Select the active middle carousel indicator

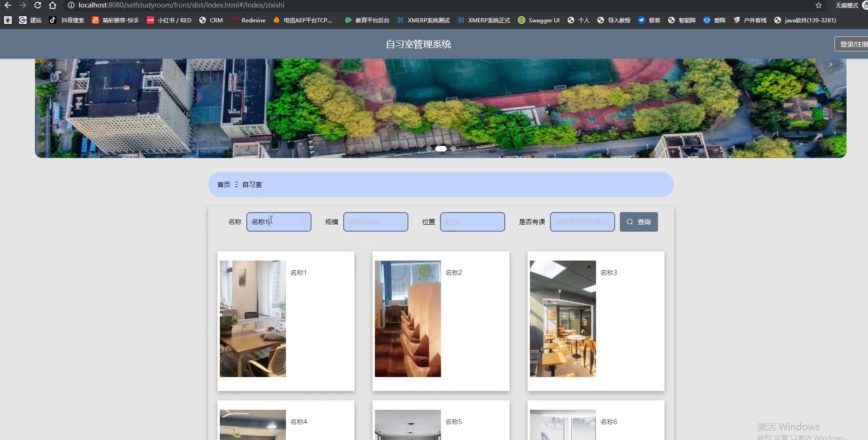441,149
